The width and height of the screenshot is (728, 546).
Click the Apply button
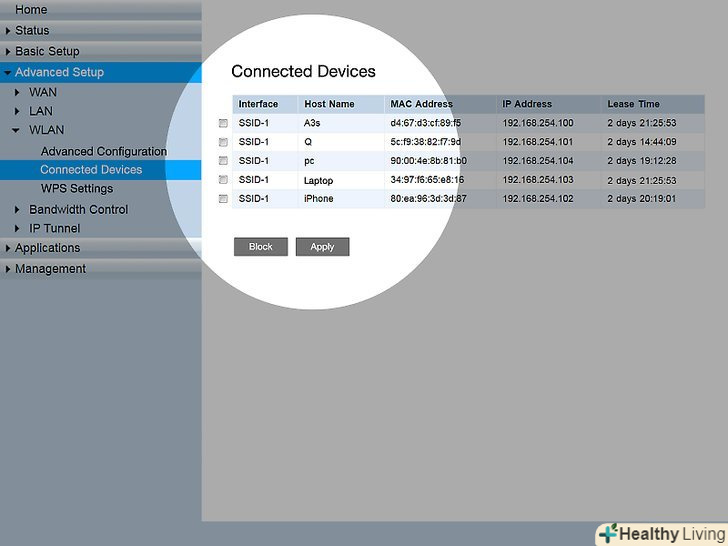click(x=322, y=247)
